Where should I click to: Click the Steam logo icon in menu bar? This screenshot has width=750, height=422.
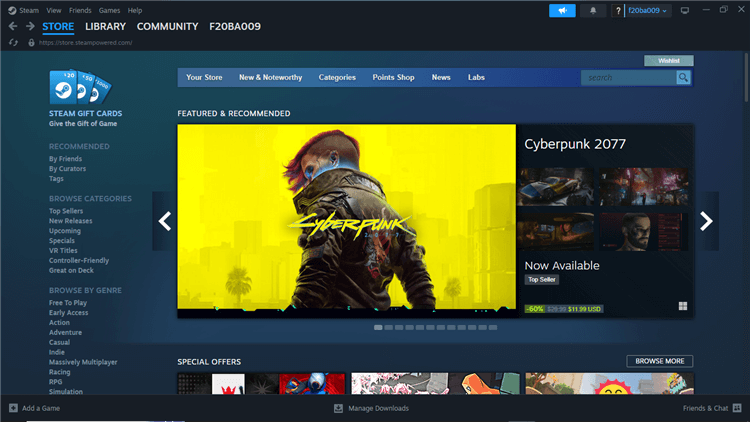point(12,10)
